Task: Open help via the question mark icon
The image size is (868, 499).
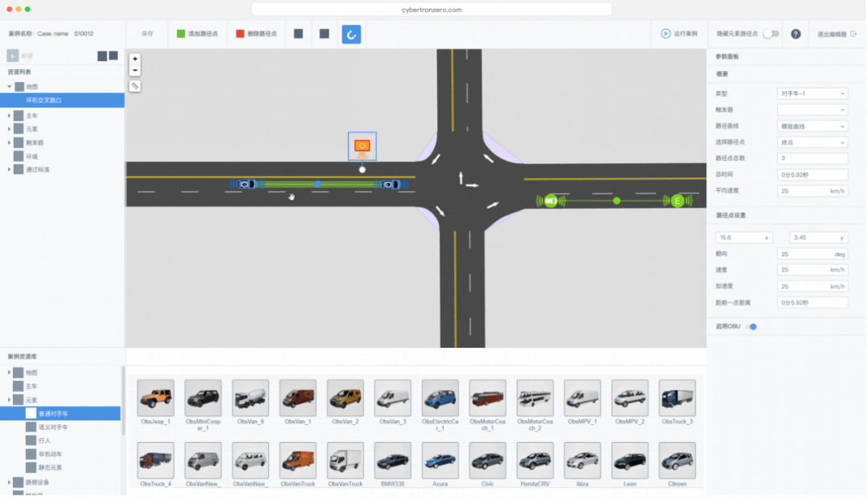Action: pos(796,34)
